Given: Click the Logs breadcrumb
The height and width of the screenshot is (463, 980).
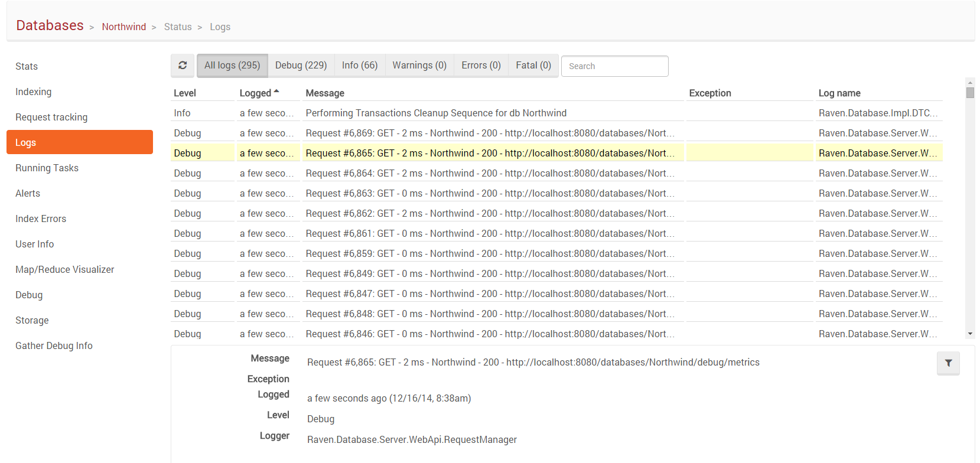Looking at the screenshot, I should 220,27.
